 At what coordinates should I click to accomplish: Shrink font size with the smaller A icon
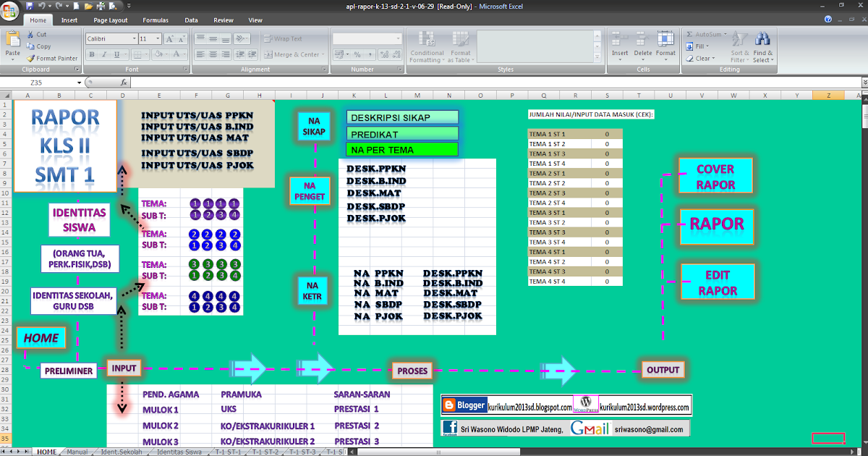point(181,38)
